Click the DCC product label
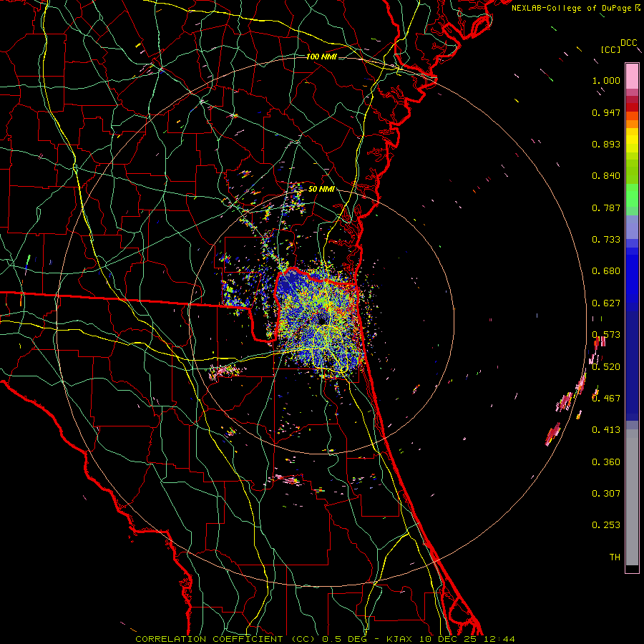 click(x=628, y=43)
